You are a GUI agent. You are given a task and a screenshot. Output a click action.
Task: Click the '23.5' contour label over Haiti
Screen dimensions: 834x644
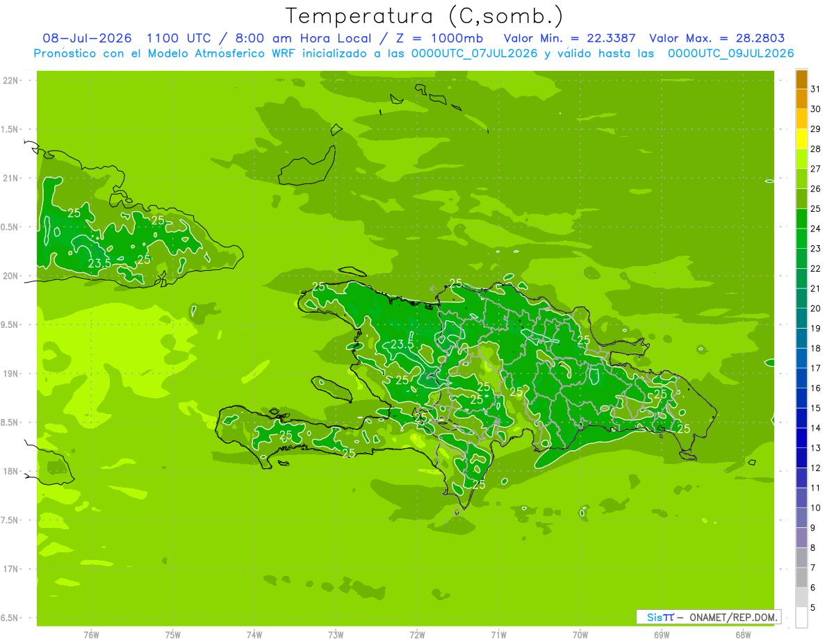[x=402, y=344]
